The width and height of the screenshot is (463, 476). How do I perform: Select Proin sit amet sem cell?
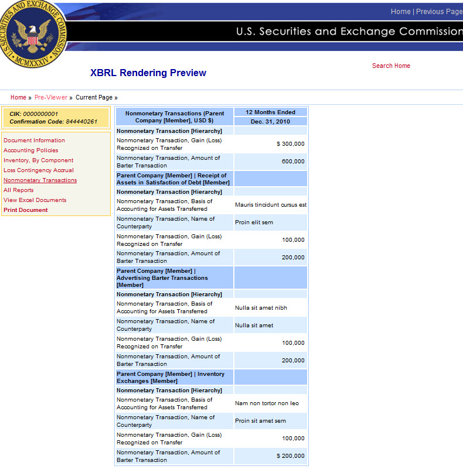[271, 421]
